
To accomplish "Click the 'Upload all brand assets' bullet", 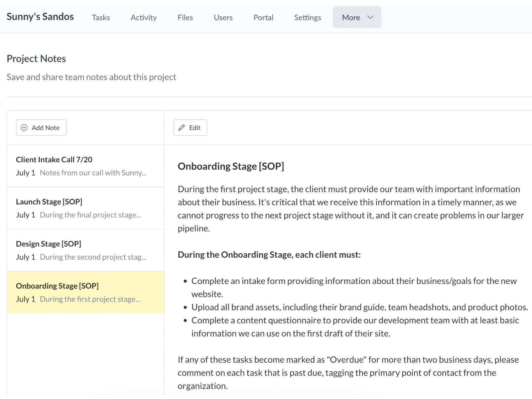I will 359,307.
